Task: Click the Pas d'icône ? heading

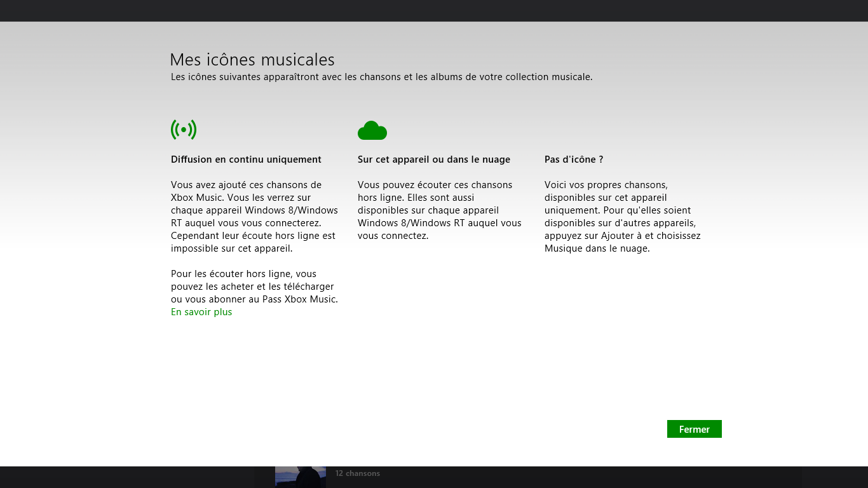Action: pos(574,159)
